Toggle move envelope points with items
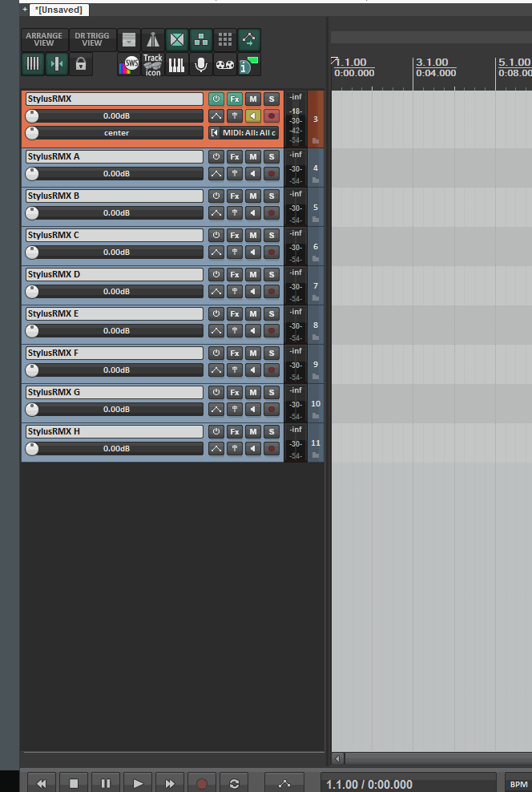Viewport: 532px width, 792px height. tap(249, 39)
